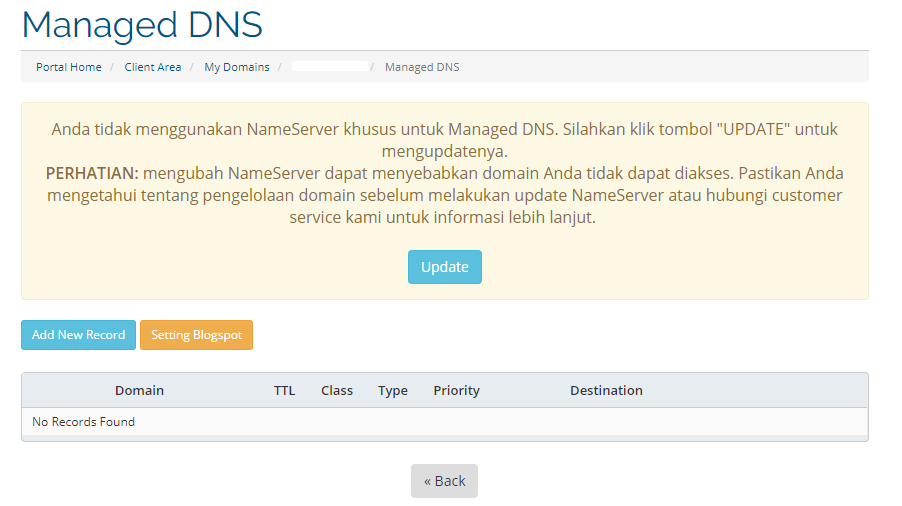Click the Add New Record button
The width and height of the screenshot is (902, 506).
click(78, 335)
